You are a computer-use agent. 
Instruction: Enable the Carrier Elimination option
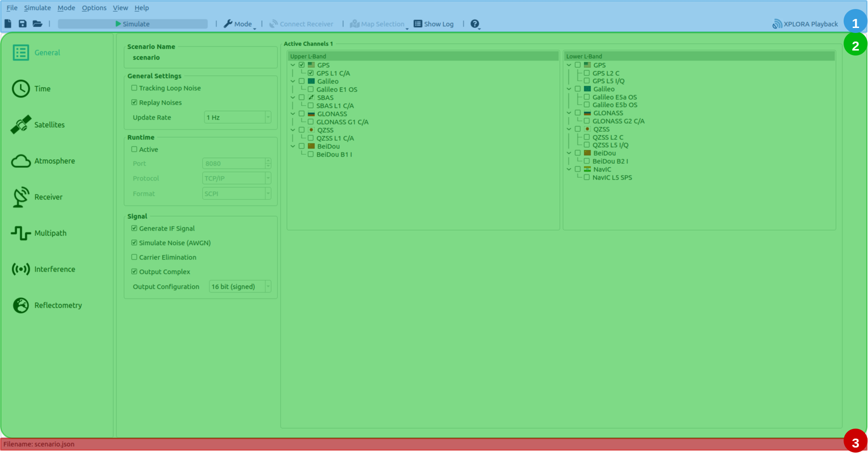tap(134, 257)
